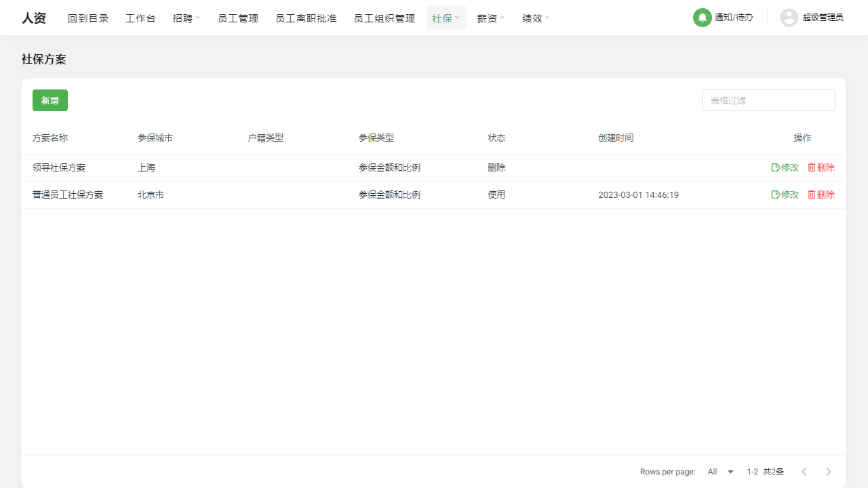
Task: Click the 表格过滤 filter input field
Action: (x=768, y=100)
